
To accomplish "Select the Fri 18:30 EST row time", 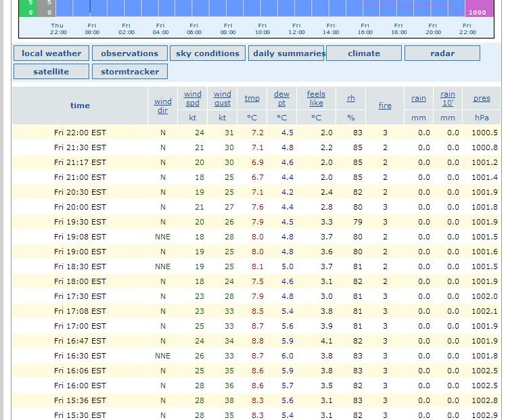I will click(x=80, y=266).
